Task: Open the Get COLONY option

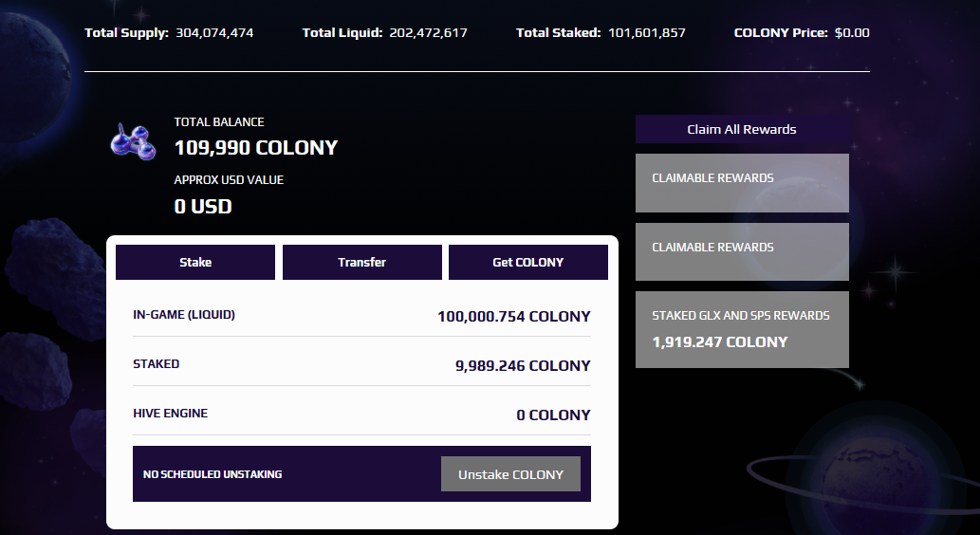Action: tap(528, 262)
